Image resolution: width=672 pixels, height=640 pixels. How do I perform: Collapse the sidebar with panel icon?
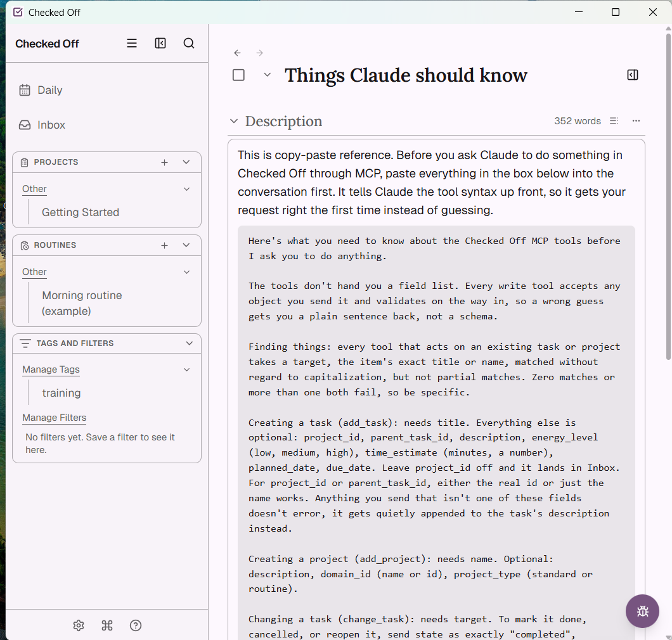[160, 43]
